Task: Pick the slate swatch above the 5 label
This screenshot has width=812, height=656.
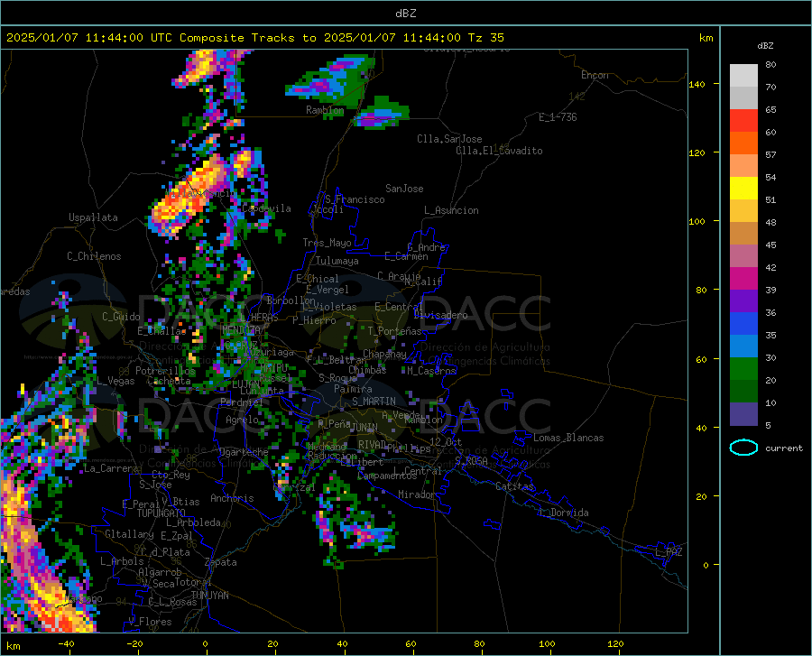Action: (743, 413)
